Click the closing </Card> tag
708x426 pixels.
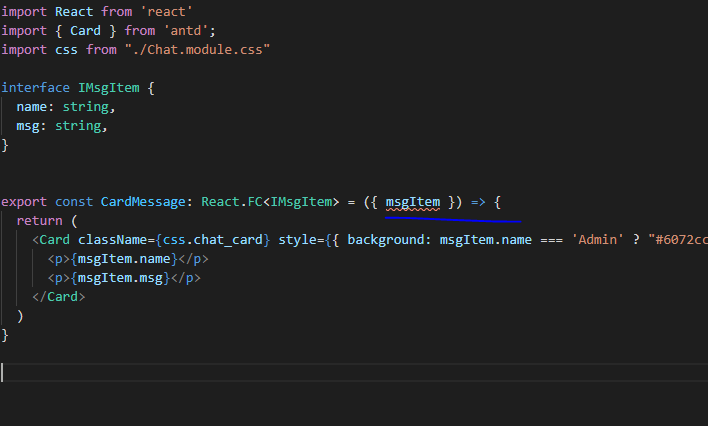point(59,297)
